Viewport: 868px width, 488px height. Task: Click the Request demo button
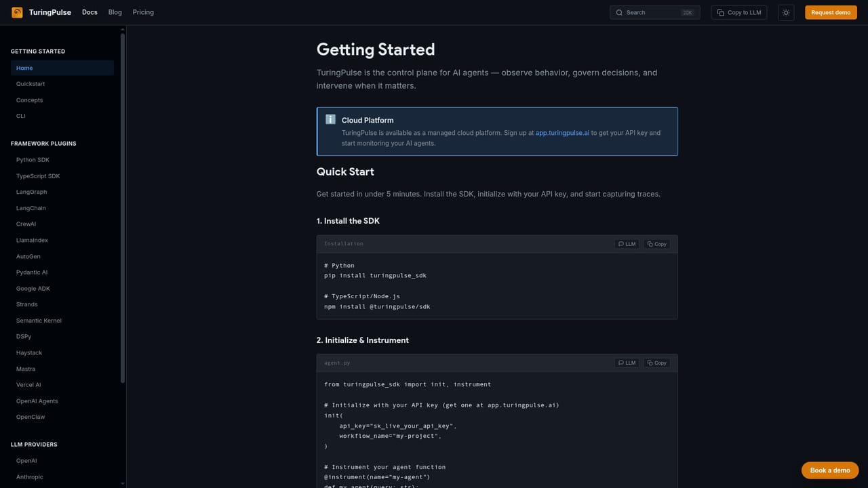click(831, 12)
